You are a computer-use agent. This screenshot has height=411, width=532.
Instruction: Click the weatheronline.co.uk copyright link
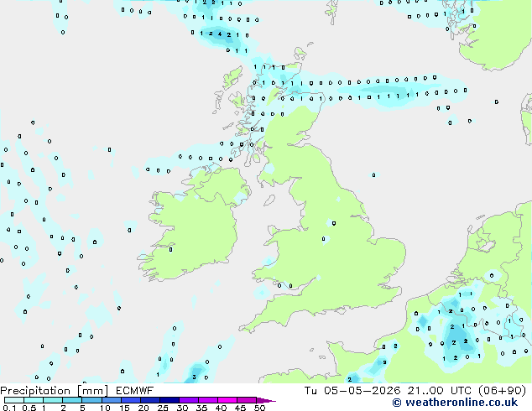[455, 403]
